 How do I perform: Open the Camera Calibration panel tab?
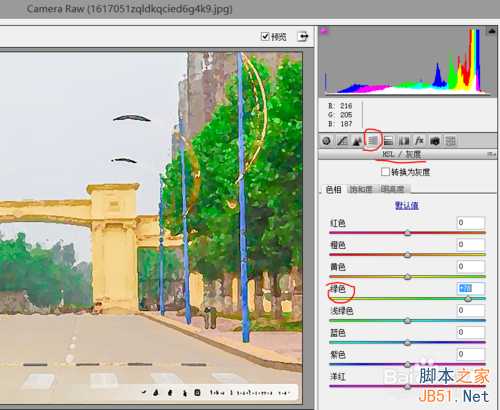[435, 141]
